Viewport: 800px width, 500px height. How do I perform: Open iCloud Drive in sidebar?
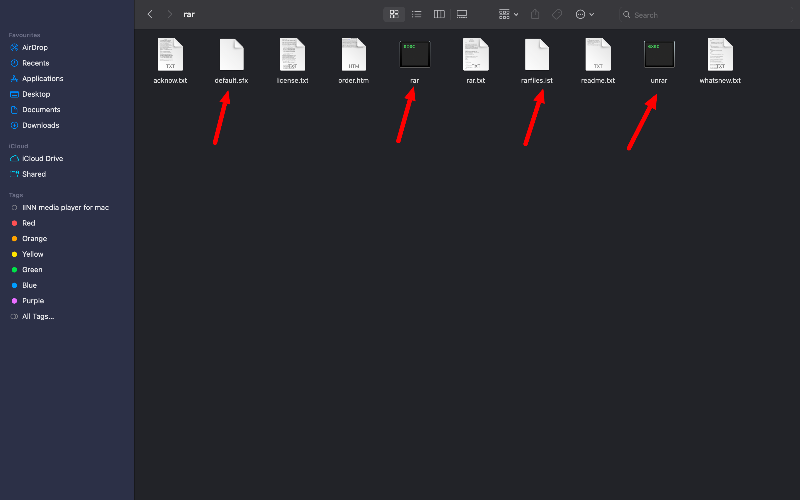click(42, 158)
